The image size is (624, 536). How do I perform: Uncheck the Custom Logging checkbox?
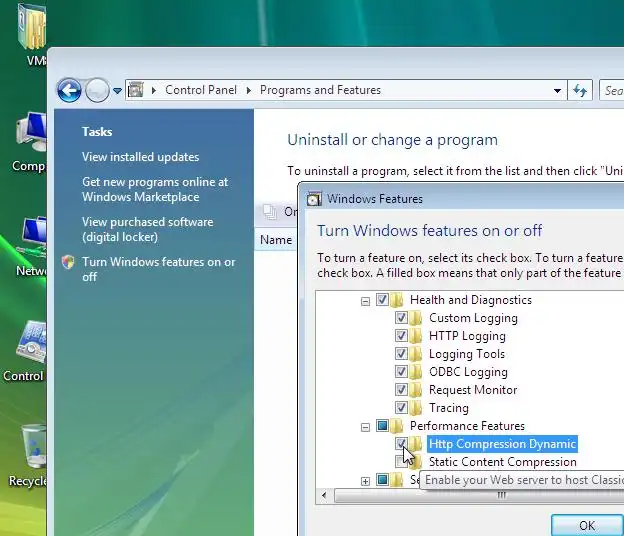click(x=401, y=318)
